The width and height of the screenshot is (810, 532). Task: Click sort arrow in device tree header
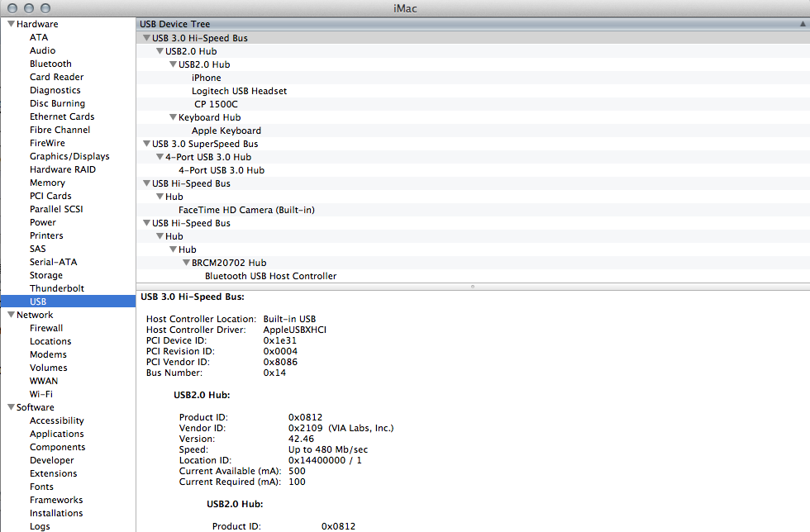click(803, 24)
